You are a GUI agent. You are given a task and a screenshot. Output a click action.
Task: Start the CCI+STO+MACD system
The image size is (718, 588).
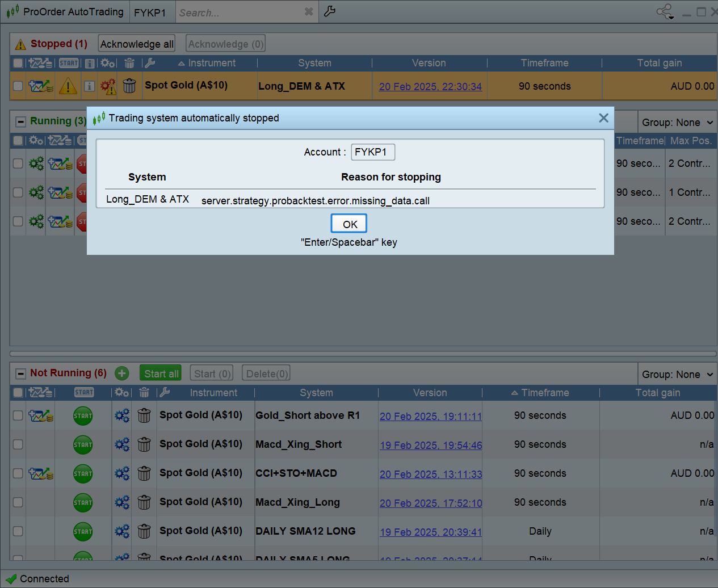click(83, 474)
